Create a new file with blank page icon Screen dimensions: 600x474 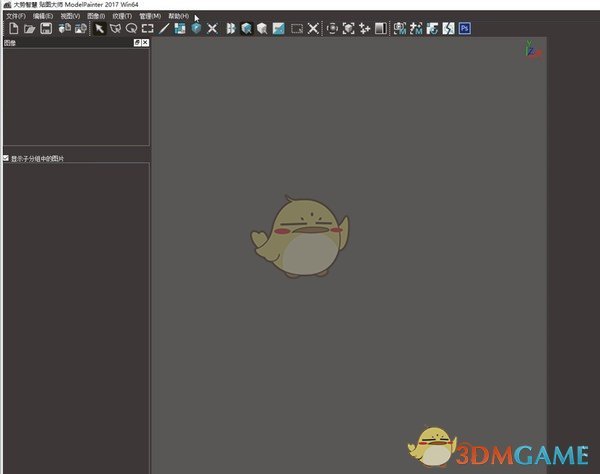click(14, 29)
